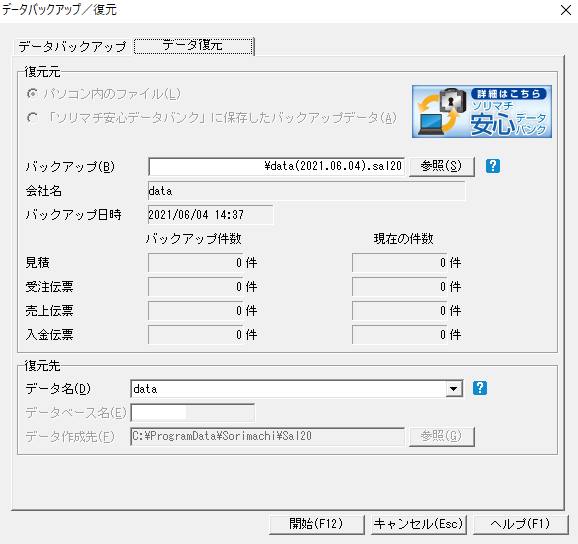Open help icon beside データ名 dropdown
The image size is (578, 544).
pos(480,388)
